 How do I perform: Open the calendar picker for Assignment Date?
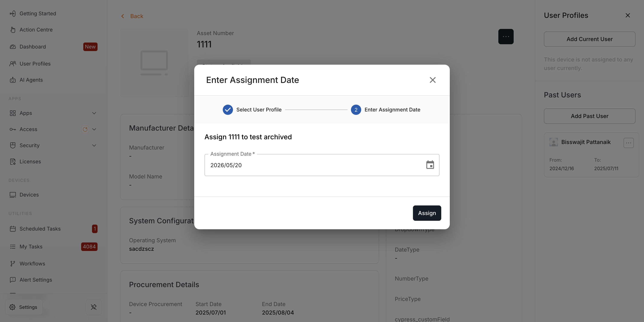tap(430, 165)
